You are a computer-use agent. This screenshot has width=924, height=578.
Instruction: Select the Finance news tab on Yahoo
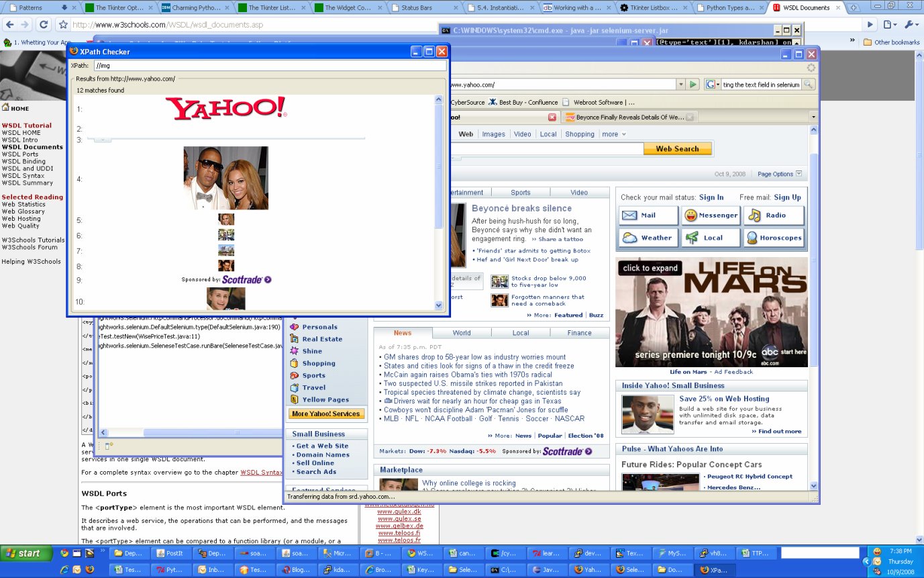pos(579,333)
